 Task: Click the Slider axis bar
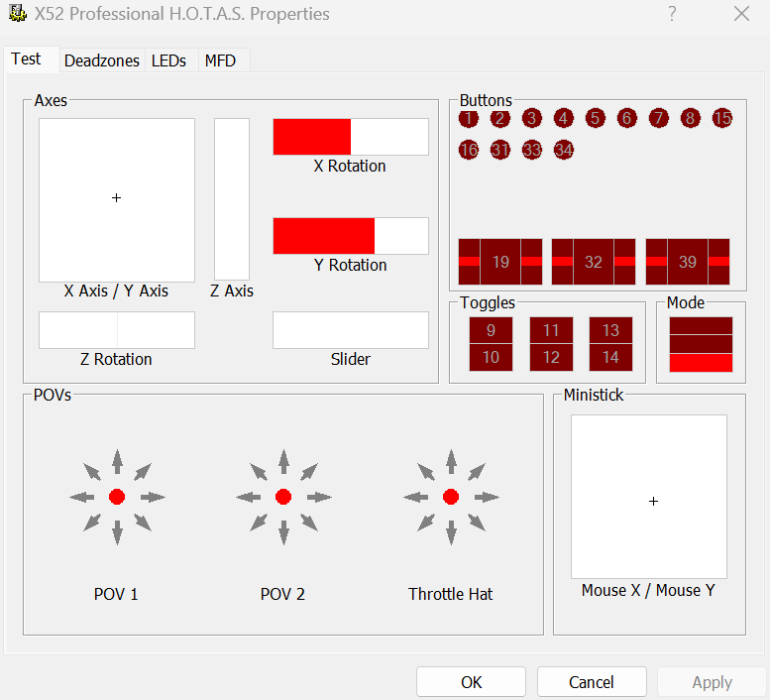[351, 330]
